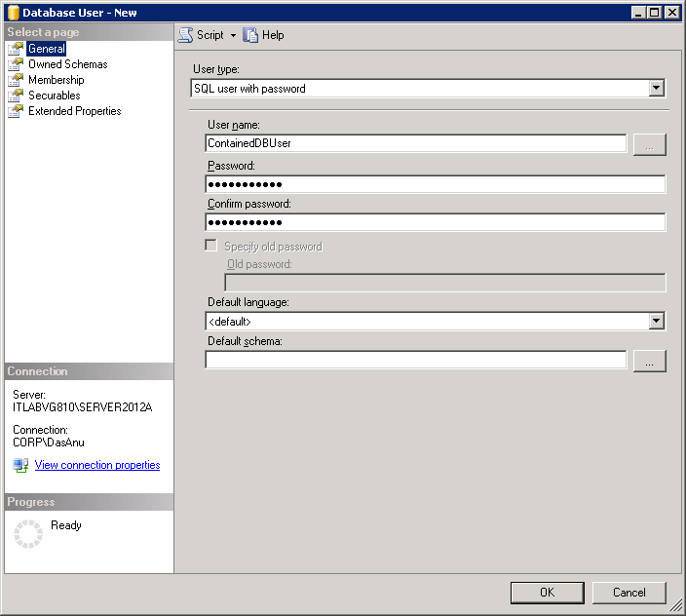
Task: Click the connection properties icon
Action: [x=20, y=466]
